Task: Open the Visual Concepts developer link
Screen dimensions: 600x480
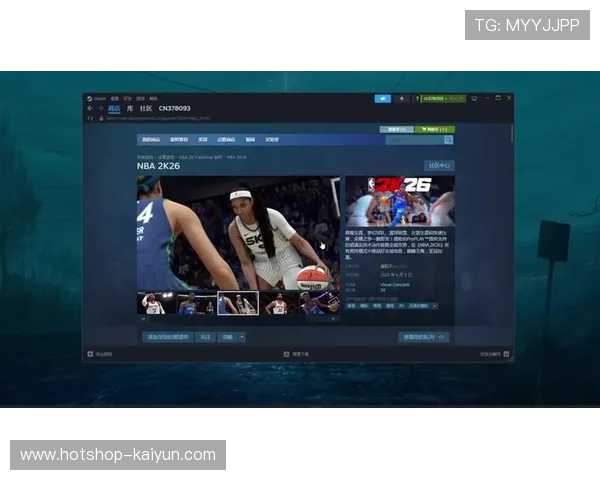Action: tap(395, 285)
